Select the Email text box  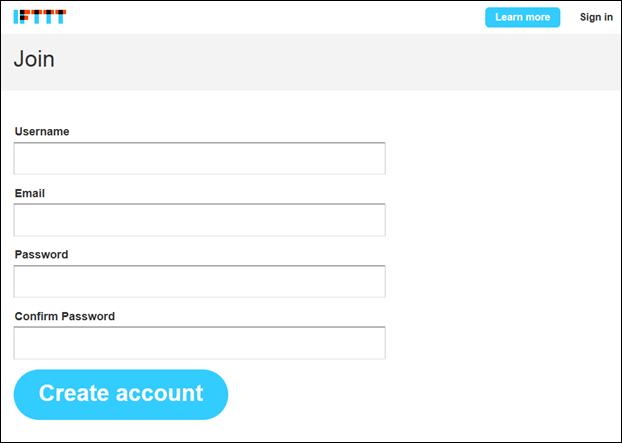click(x=200, y=220)
